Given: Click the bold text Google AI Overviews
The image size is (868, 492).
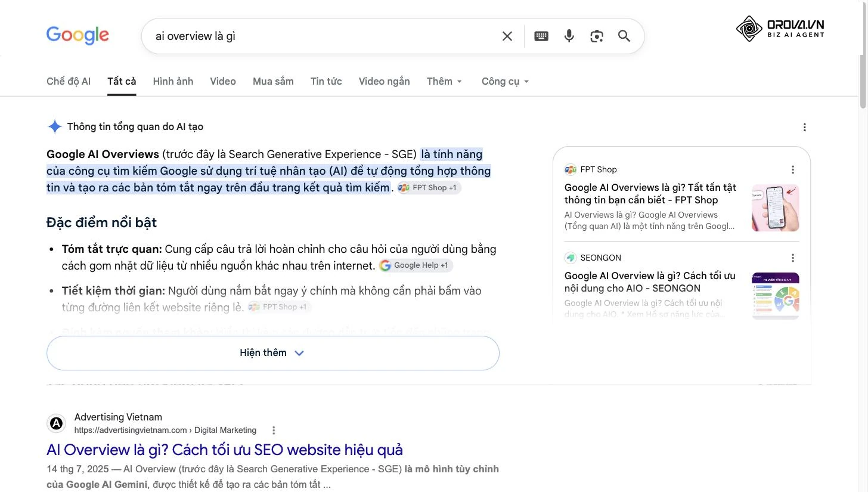Looking at the screenshot, I should point(103,154).
